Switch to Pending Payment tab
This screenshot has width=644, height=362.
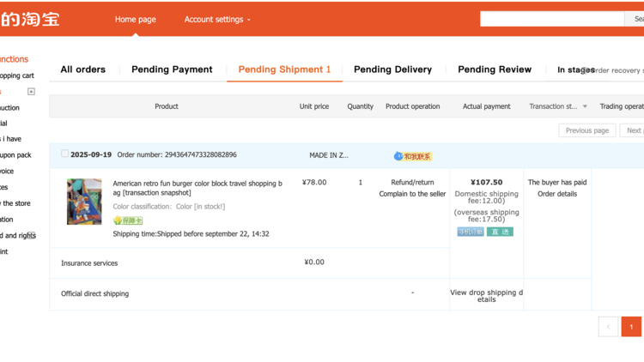click(x=172, y=69)
